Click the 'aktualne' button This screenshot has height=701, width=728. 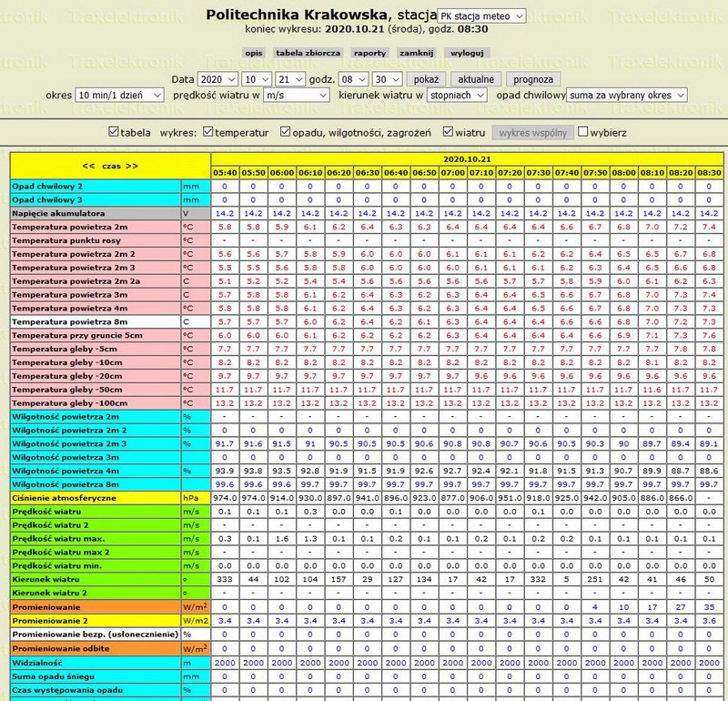point(476,79)
